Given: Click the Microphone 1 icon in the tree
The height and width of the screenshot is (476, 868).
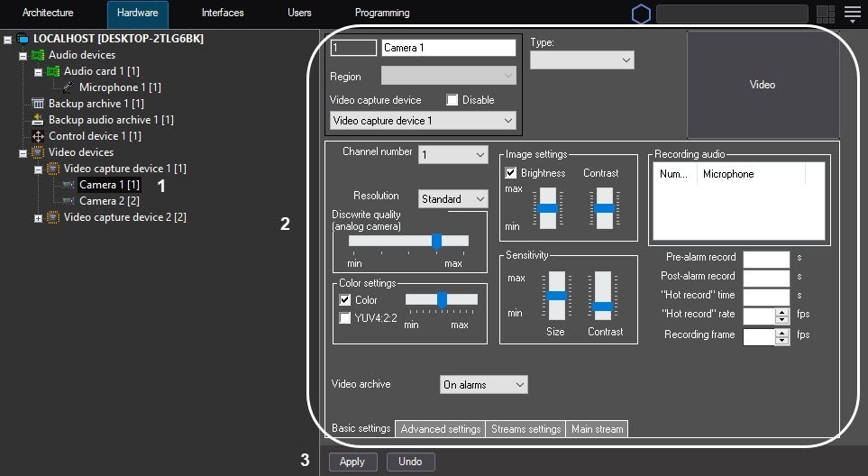Looking at the screenshot, I should (x=69, y=87).
